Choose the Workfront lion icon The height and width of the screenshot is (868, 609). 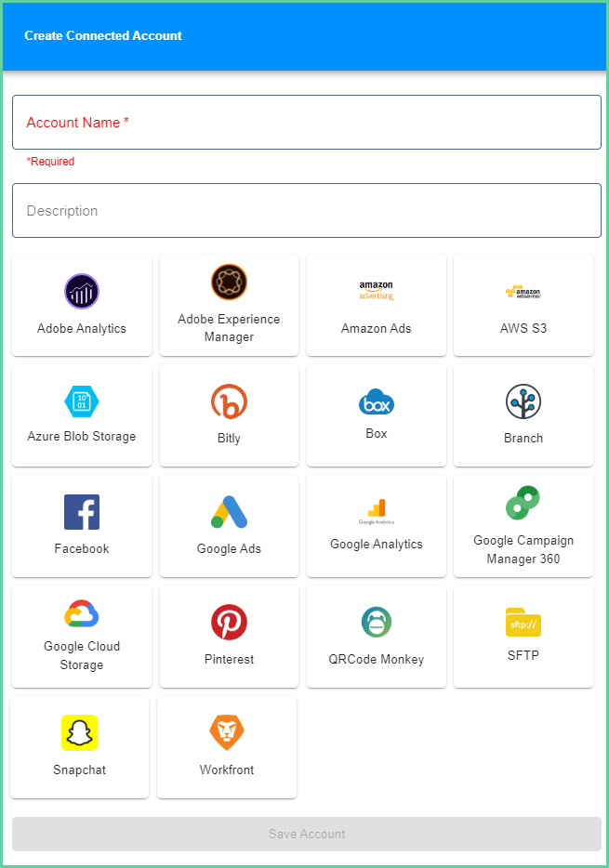(x=227, y=732)
